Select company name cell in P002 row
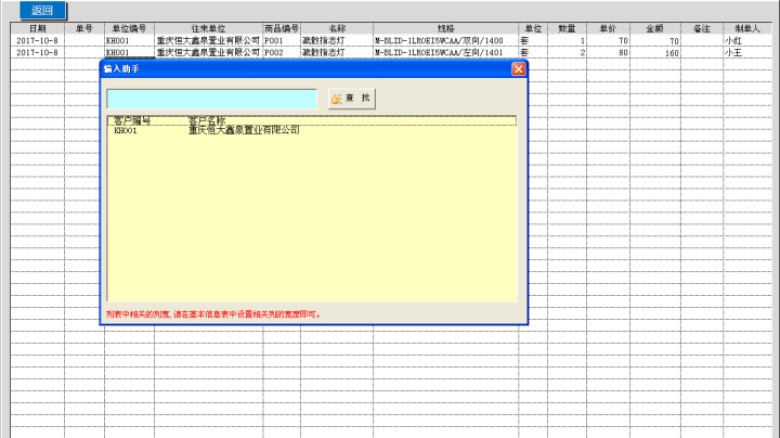 (x=208, y=53)
